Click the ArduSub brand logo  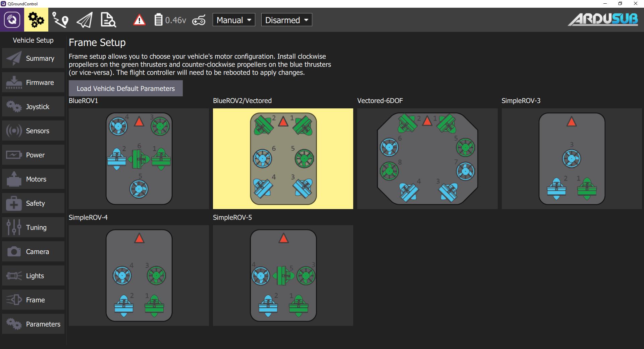pos(603,19)
